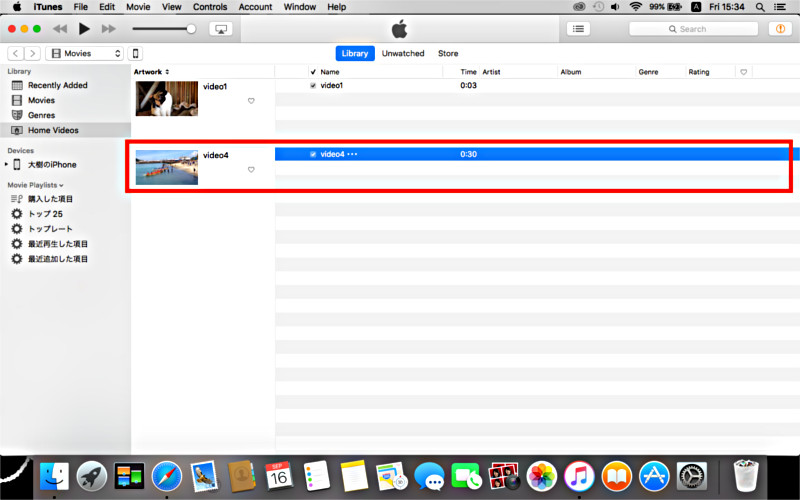
Task: Open Safari from the Dock
Action: click(166, 474)
